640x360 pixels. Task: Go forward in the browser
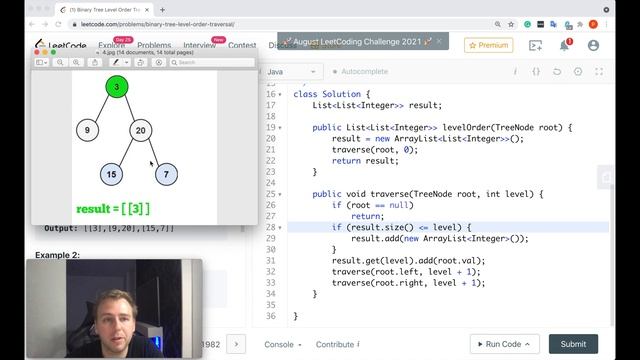pyautogui.click(x=45, y=24)
